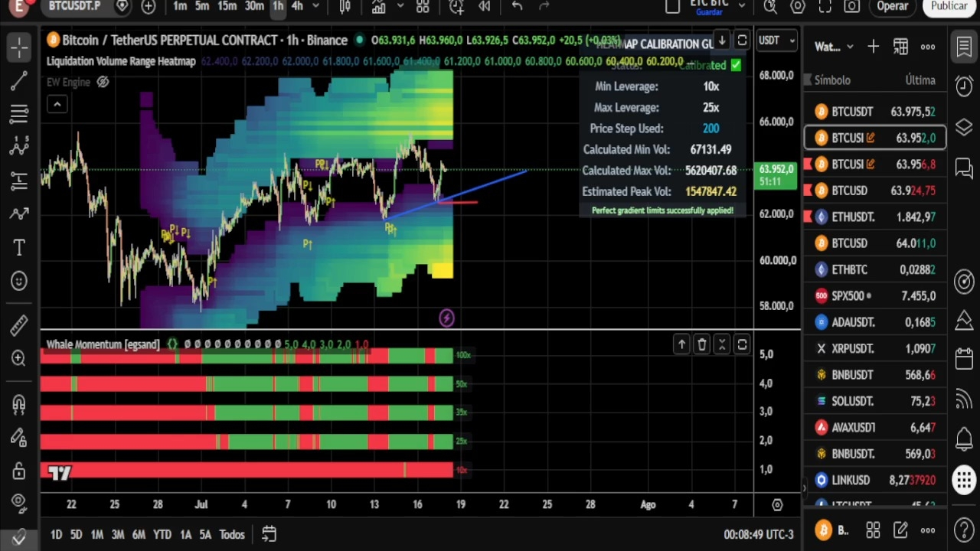Viewport: 980px width, 551px height.
Task: Select ETHBTC in the watchlist
Action: pyautogui.click(x=875, y=269)
